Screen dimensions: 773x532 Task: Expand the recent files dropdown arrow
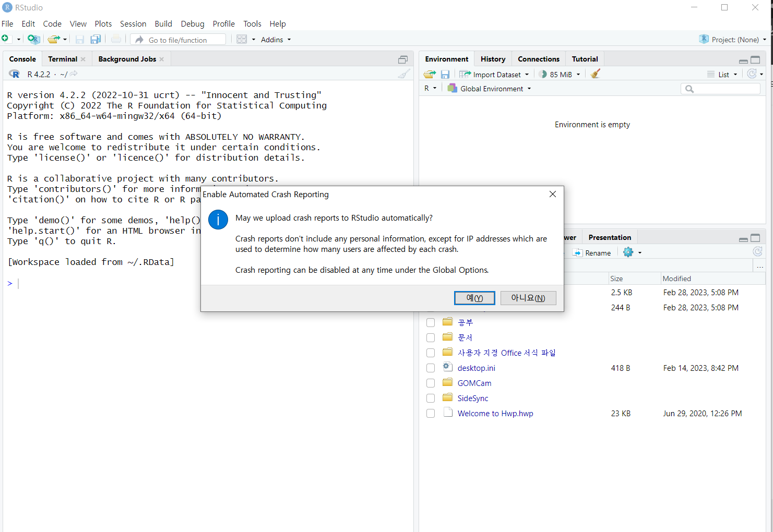65,40
